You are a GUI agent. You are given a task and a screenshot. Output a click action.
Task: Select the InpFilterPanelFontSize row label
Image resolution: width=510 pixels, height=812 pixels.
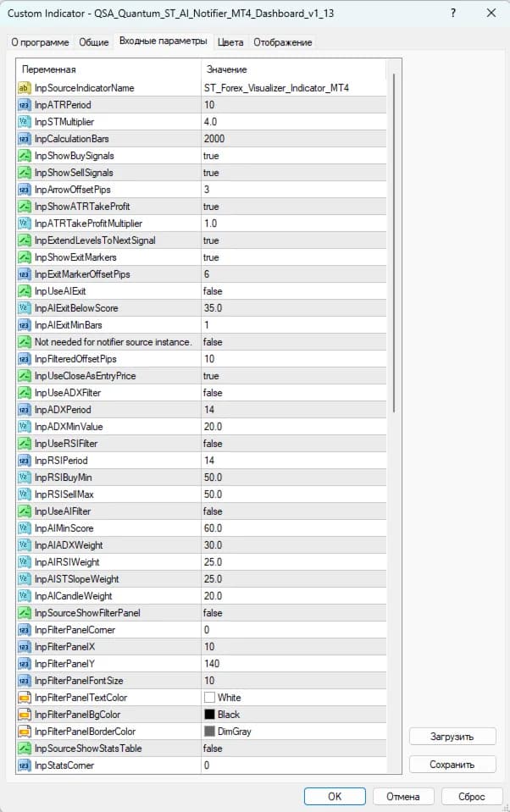tap(79, 681)
